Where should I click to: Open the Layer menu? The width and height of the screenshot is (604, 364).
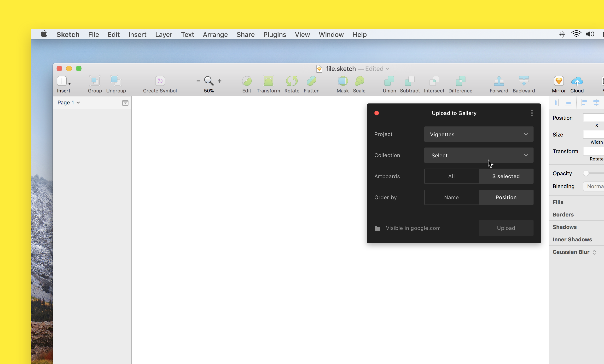coord(163,34)
